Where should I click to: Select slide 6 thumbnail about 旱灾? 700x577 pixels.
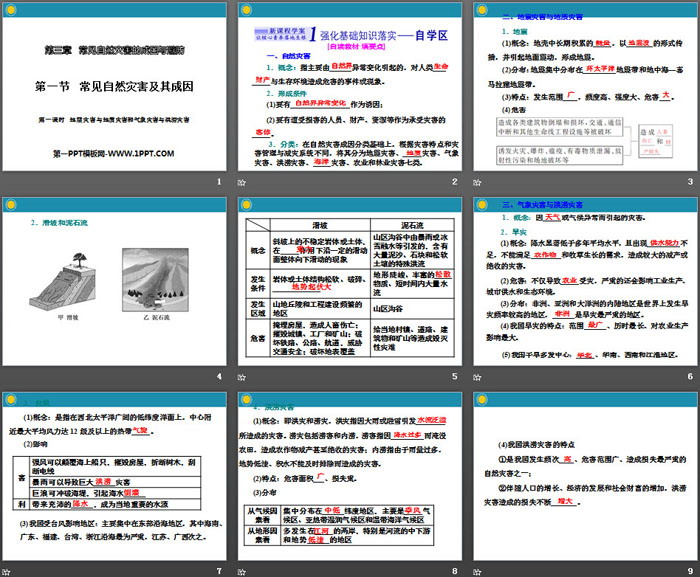(x=585, y=282)
